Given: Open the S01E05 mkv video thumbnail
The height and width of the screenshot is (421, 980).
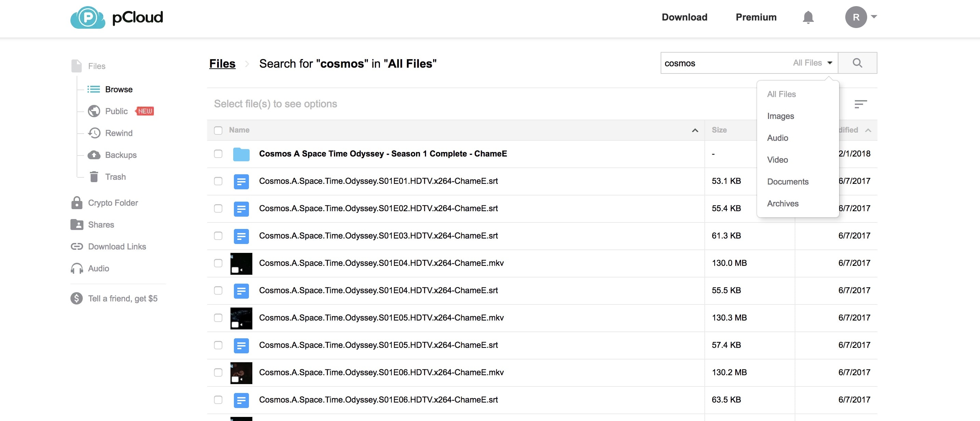Looking at the screenshot, I should 241,318.
